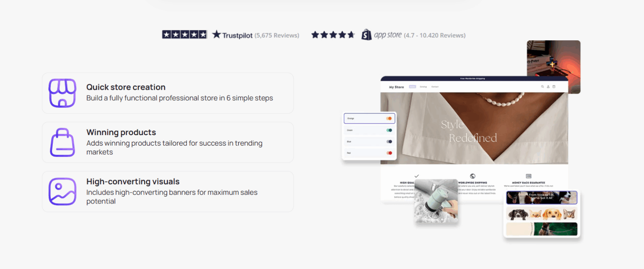Click the High-converting visuals image icon
This screenshot has width=644, height=269.
pyautogui.click(x=62, y=191)
